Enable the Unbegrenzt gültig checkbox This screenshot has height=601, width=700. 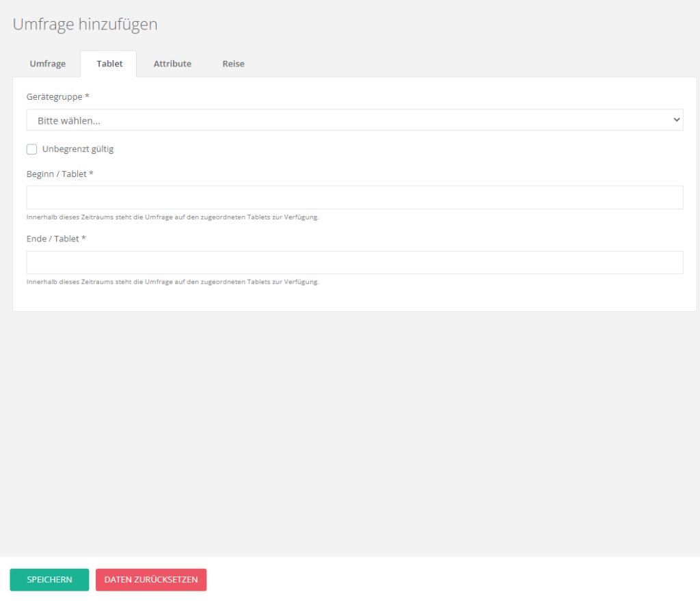coord(31,149)
